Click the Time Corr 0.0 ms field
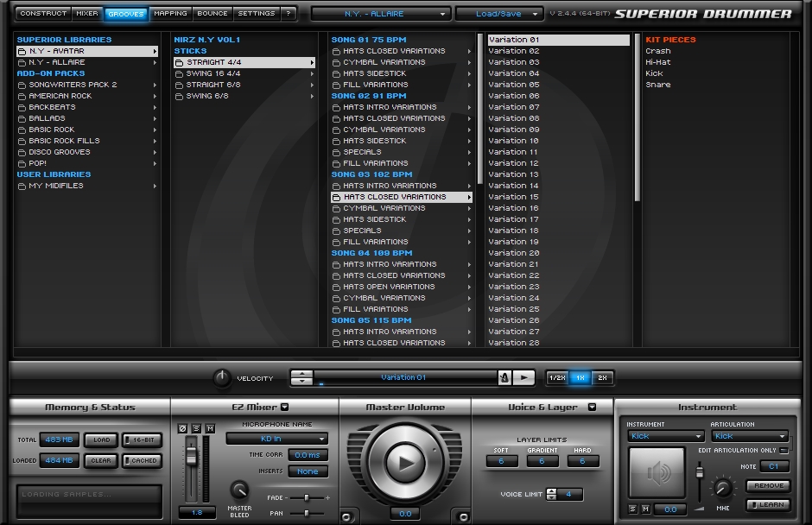 click(308, 455)
